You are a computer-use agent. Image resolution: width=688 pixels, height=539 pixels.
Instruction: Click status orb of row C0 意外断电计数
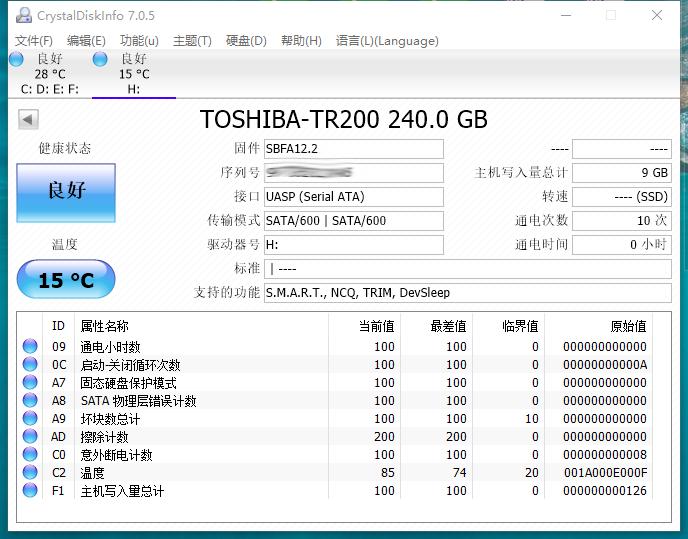(30, 454)
